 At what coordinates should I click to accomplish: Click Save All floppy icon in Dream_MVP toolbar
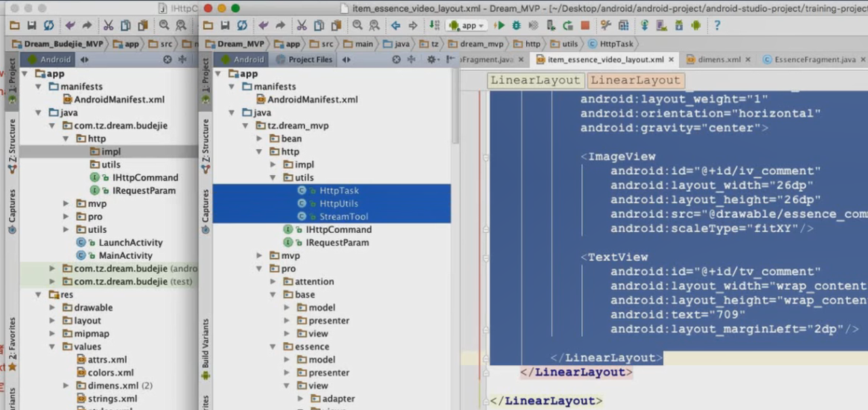[x=224, y=26]
